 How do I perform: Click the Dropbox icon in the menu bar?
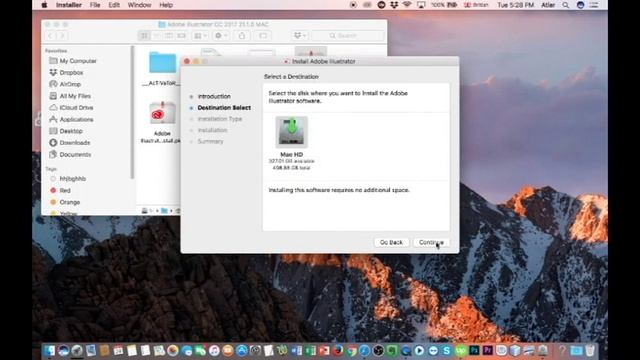(394, 5)
